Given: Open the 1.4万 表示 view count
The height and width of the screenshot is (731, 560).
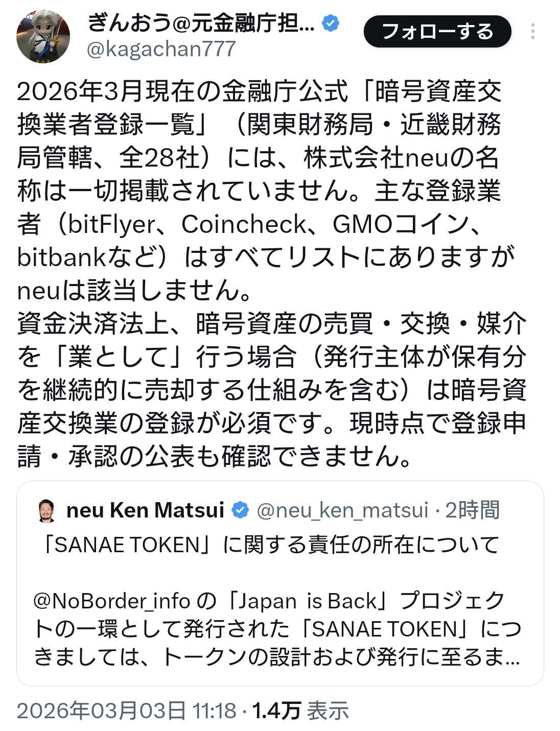Looking at the screenshot, I should click(300, 711).
